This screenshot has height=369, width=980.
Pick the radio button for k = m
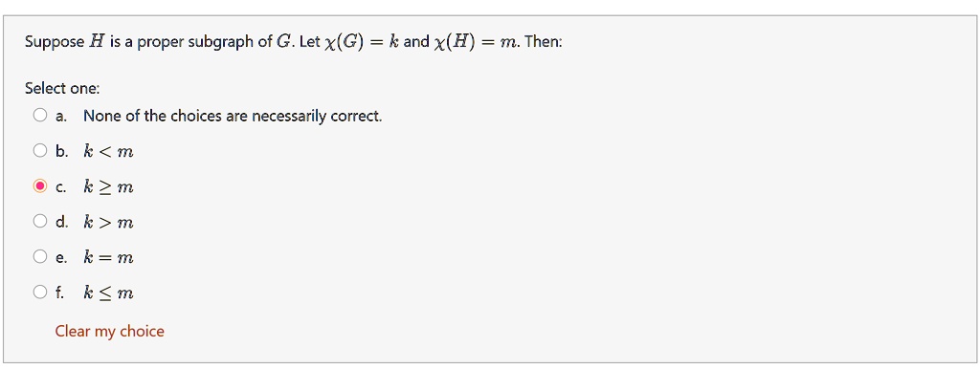click(x=40, y=256)
